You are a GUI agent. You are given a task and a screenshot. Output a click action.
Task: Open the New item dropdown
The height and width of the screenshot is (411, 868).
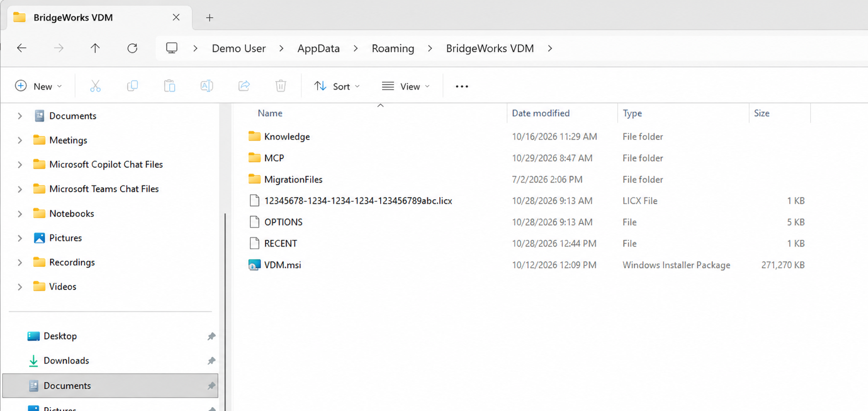coord(39,86)
